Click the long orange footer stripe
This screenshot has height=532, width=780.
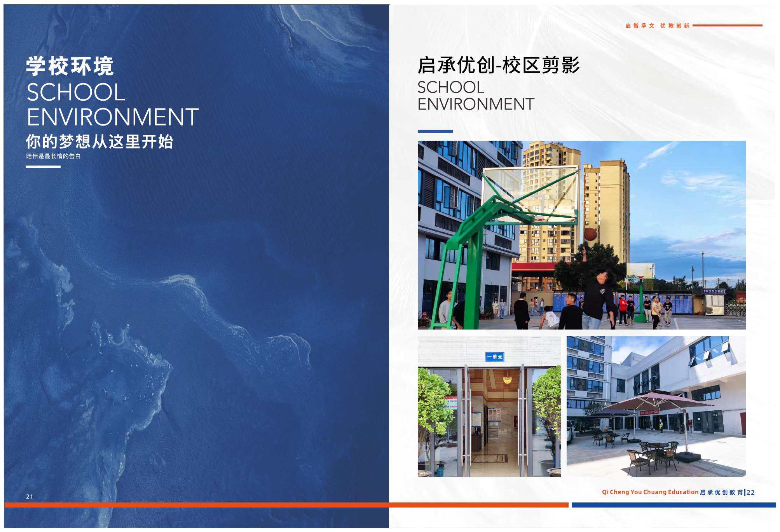pos(286,505)
